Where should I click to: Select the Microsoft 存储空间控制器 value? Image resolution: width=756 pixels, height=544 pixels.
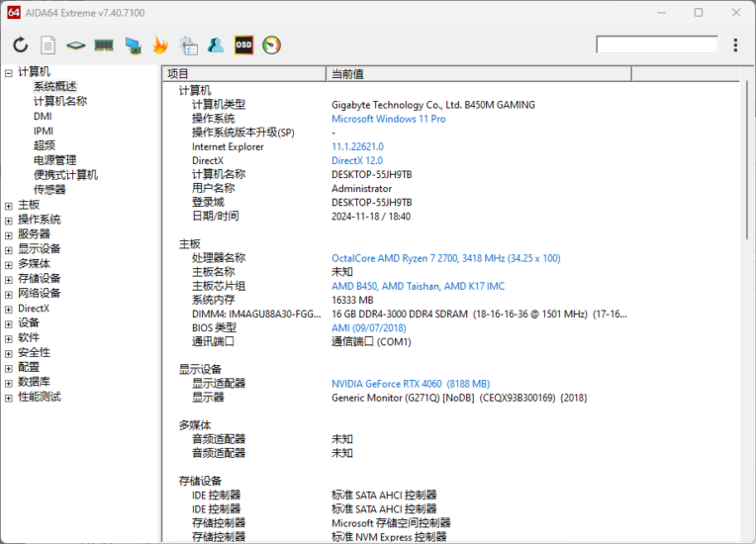coord(391,523)
